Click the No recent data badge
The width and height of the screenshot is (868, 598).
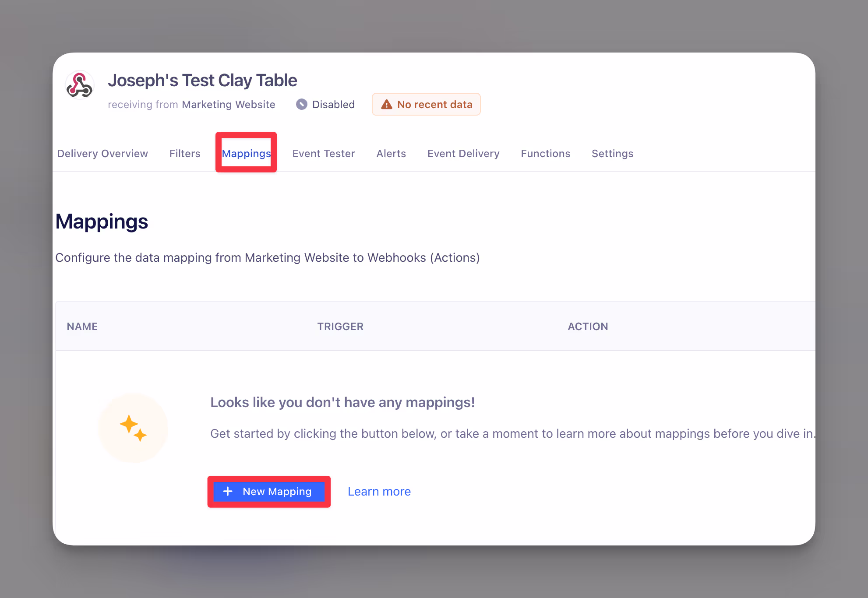click(426, 104)
